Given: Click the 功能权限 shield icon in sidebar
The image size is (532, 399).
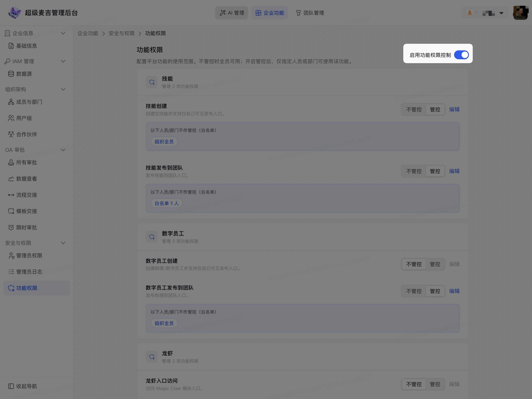Looking at the screenshot, I should [11, 288].
